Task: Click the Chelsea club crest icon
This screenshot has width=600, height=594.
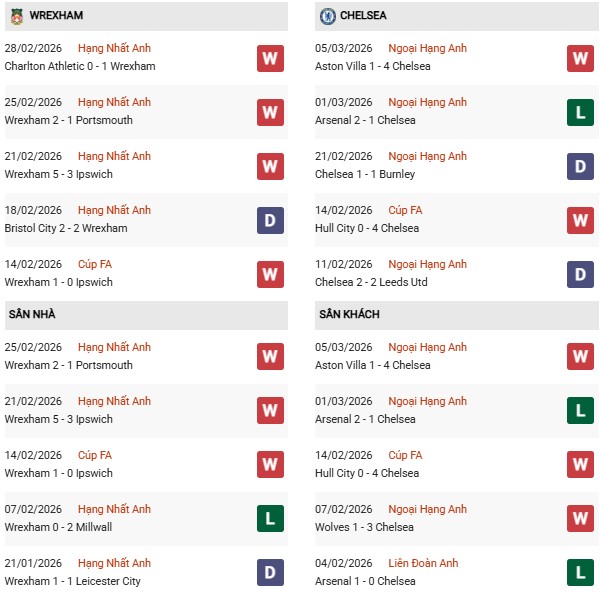Action: (327, 16)
